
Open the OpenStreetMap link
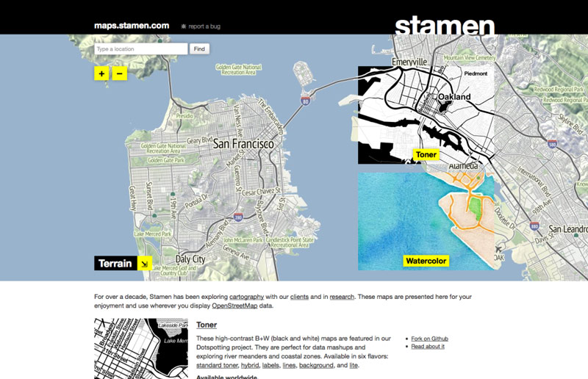234,306
